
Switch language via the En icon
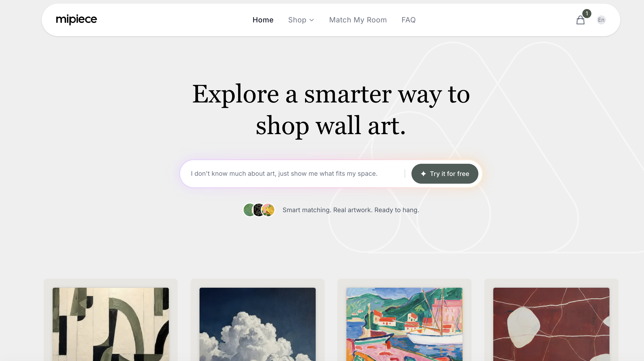pyautogui.click(x=601, y=20)
